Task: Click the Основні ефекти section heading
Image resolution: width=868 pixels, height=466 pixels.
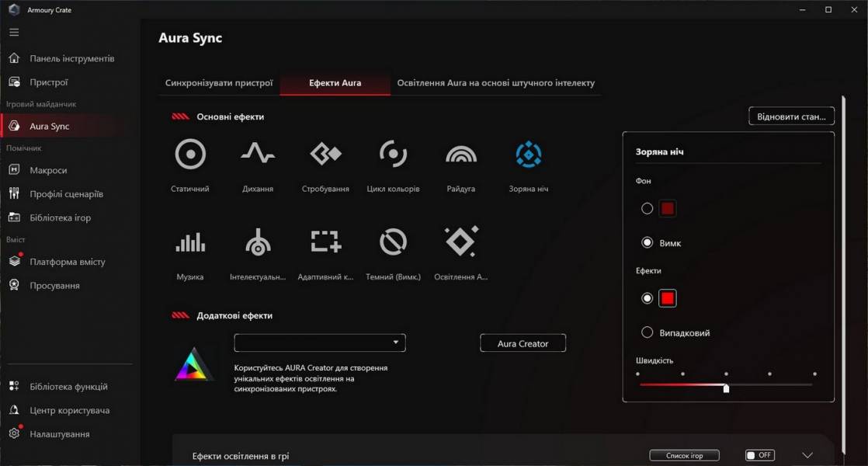Action: pyautogui.click(x=231, y=116)
